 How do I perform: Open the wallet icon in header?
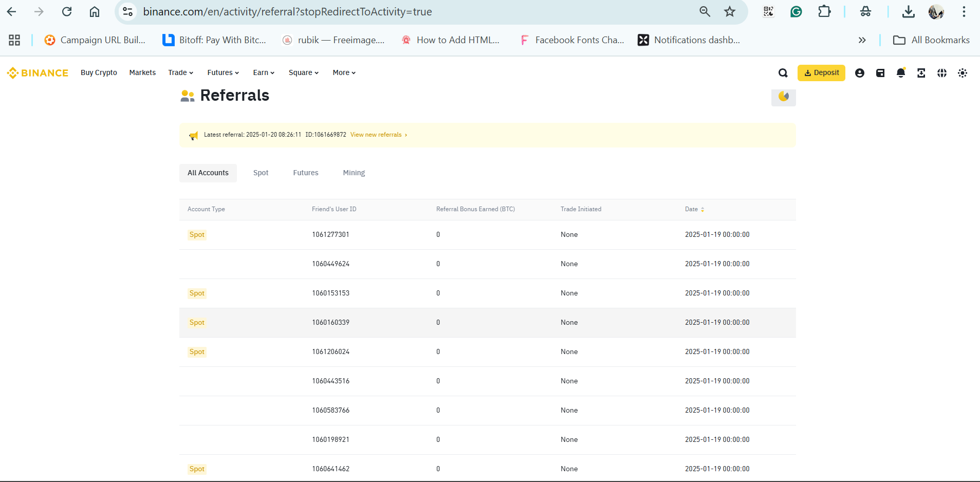[880, 73]
